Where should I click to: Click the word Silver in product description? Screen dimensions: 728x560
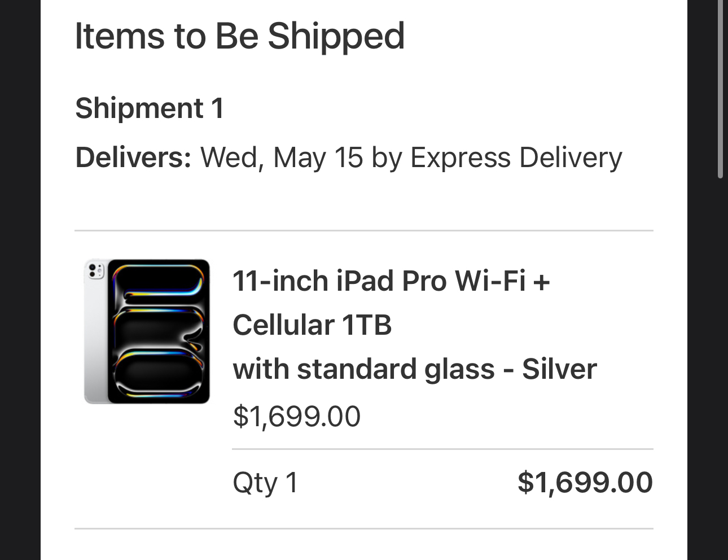[559, 369]
